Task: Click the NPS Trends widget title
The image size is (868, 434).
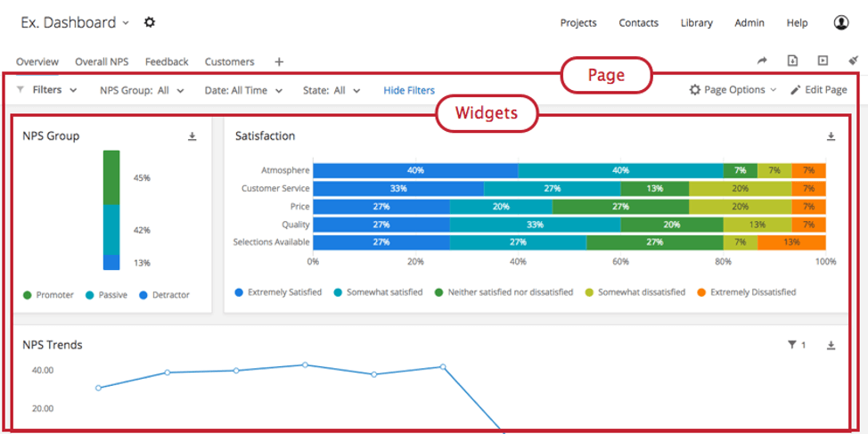Action: point(53,345)
